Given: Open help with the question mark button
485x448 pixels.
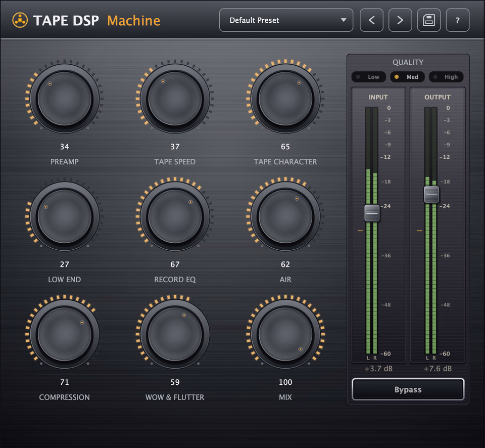Looking at the screenshot, I should 458,20.
